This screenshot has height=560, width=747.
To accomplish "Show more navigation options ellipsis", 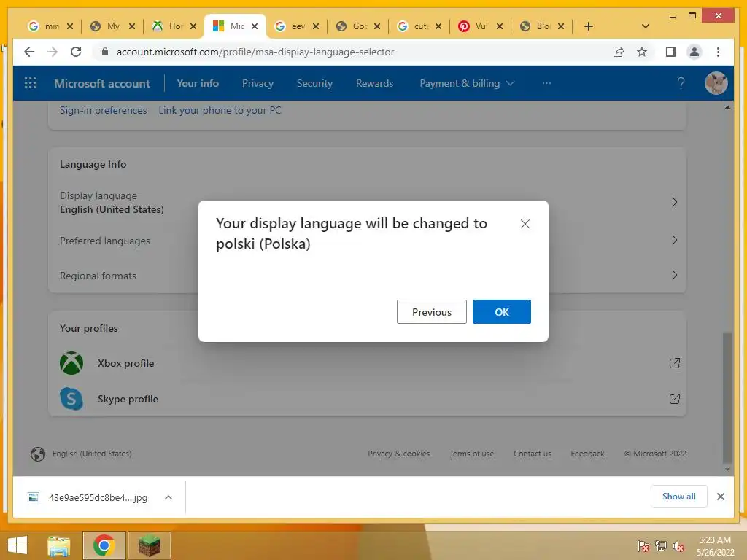I will coord(546,83).
